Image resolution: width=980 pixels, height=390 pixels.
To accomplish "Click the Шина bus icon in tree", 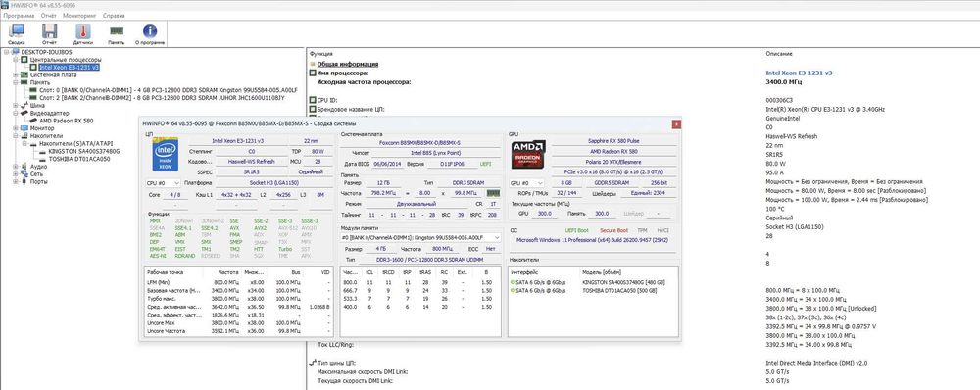I will [x=25, y=106].
